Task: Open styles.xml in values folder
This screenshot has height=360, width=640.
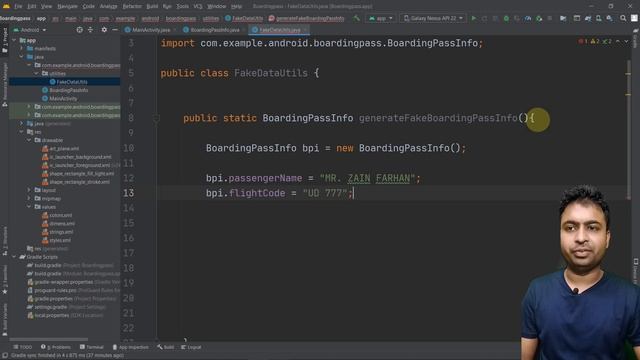Action: click(x=56, y=240)
